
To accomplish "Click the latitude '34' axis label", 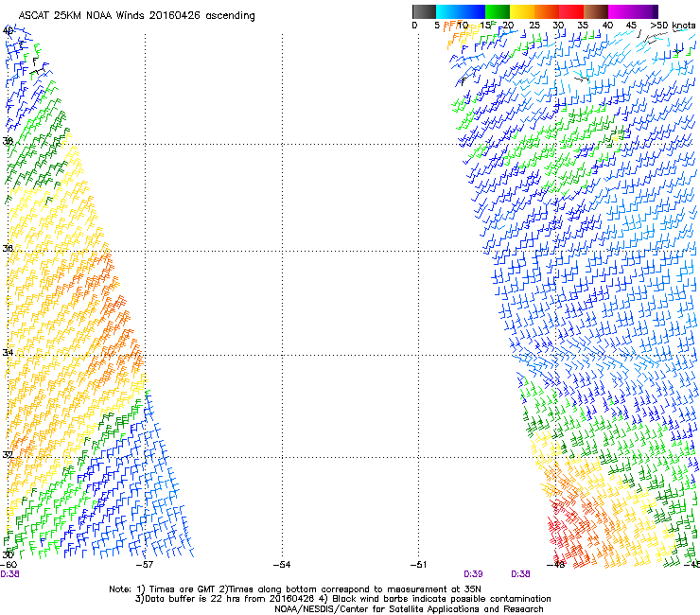I will [x=8, y=352].
